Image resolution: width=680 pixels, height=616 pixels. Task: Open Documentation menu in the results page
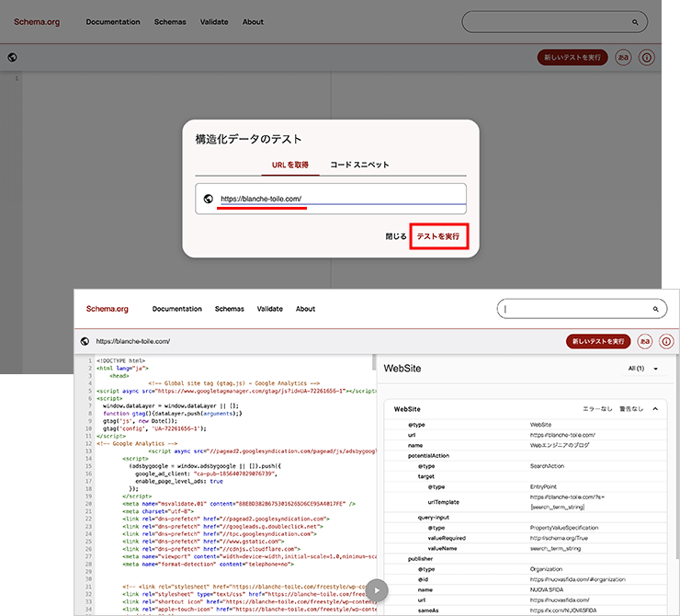177,309
